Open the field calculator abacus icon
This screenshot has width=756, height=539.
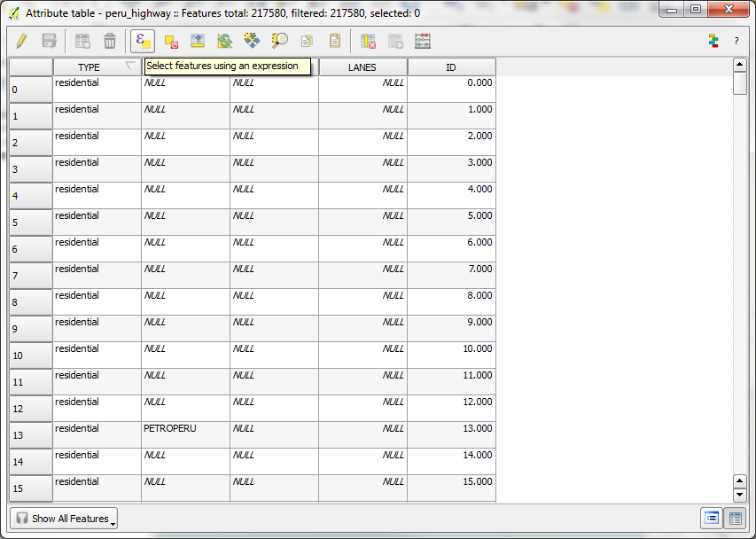tap(423, 41)
